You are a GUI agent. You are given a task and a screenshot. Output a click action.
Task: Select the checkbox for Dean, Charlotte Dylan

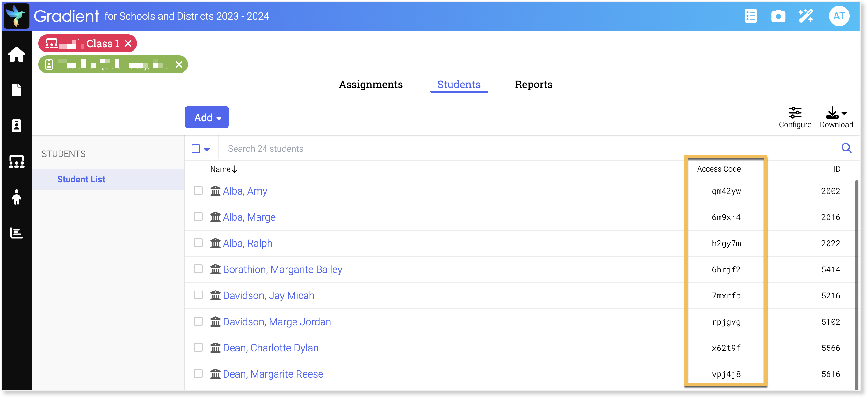(198, 347)
